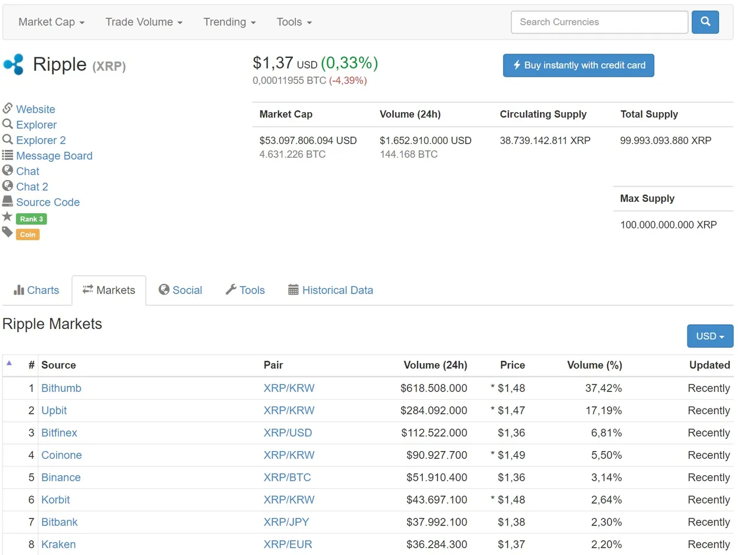Open the USD currency selector dropdown

pos(710,336)
